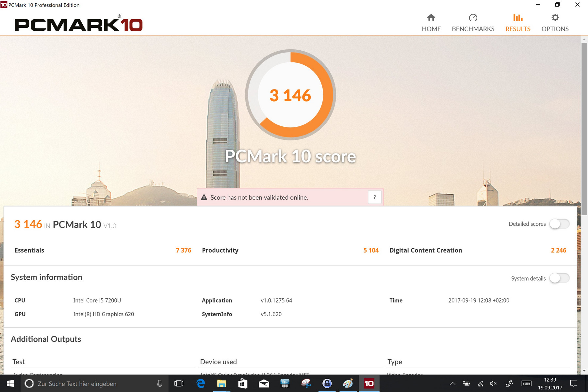Click the CPU value Intel Core i5 7200U
This screenshot has height=392, width=588.
pyautogui.click(x=97, y=301)
